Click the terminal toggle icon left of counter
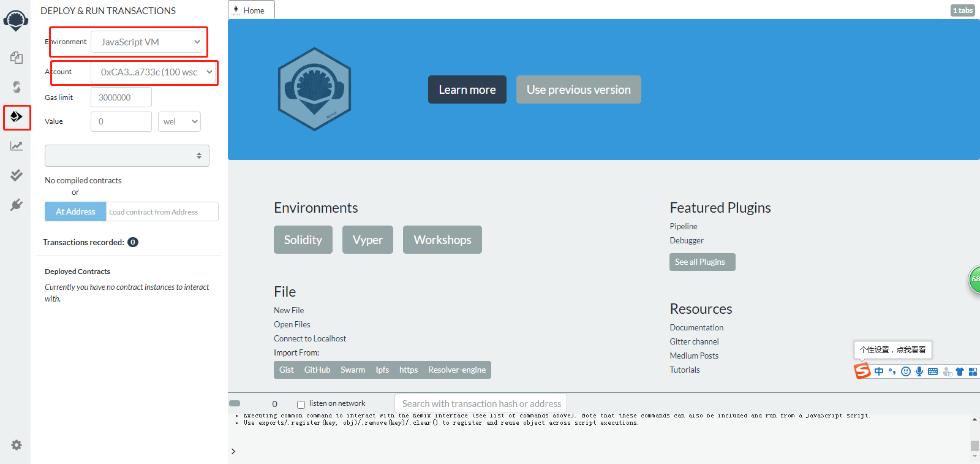 pyautogui.click(x=235, y=403)
